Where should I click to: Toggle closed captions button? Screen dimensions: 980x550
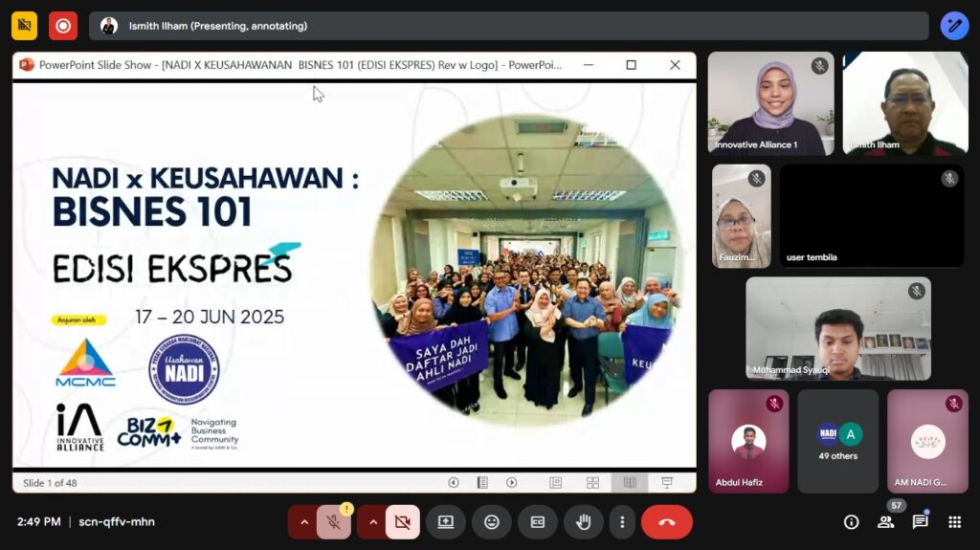click(x=538, y=522)
